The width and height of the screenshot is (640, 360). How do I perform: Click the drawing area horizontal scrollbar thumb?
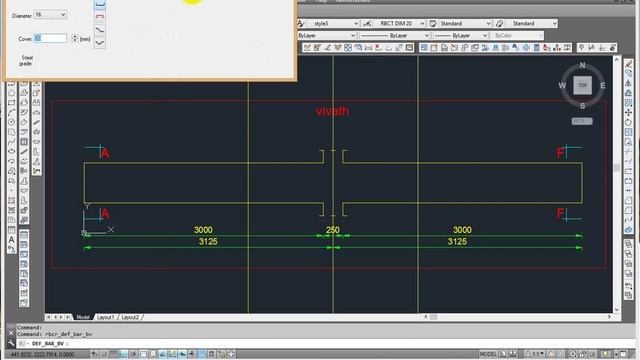pyautogui.click(x=433, y=317)
